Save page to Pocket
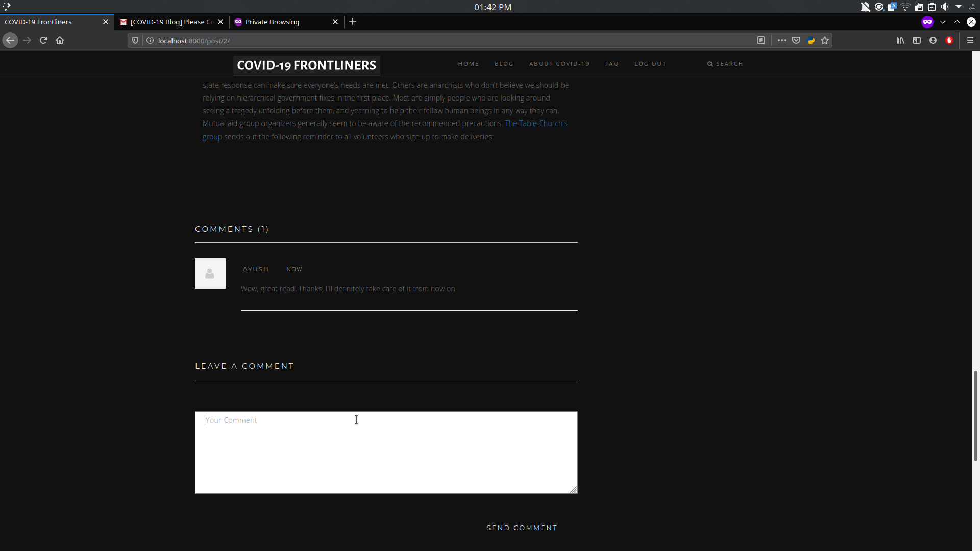This screenshot has width=980, height=551. pyautogui.click(x=796, y=40)
